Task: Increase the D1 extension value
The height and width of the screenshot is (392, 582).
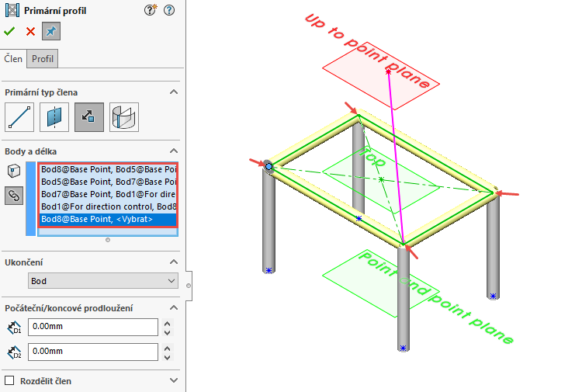Action: (168, 324)
